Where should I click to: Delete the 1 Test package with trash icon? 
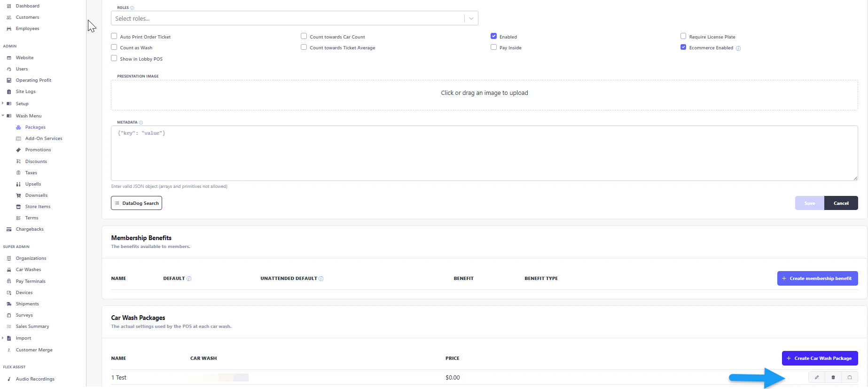[x=833, y=377]
